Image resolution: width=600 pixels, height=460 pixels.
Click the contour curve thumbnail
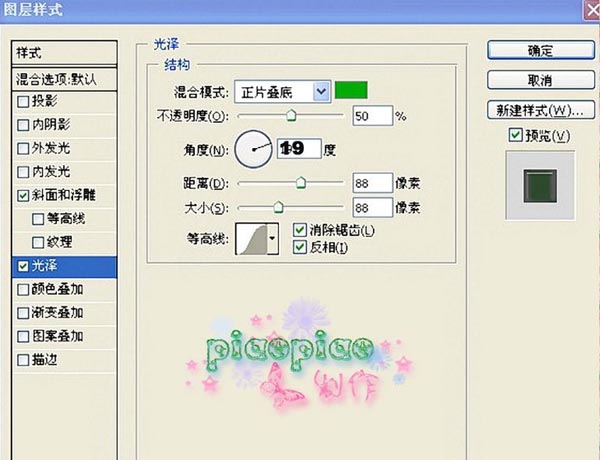(x=256, y=239)
